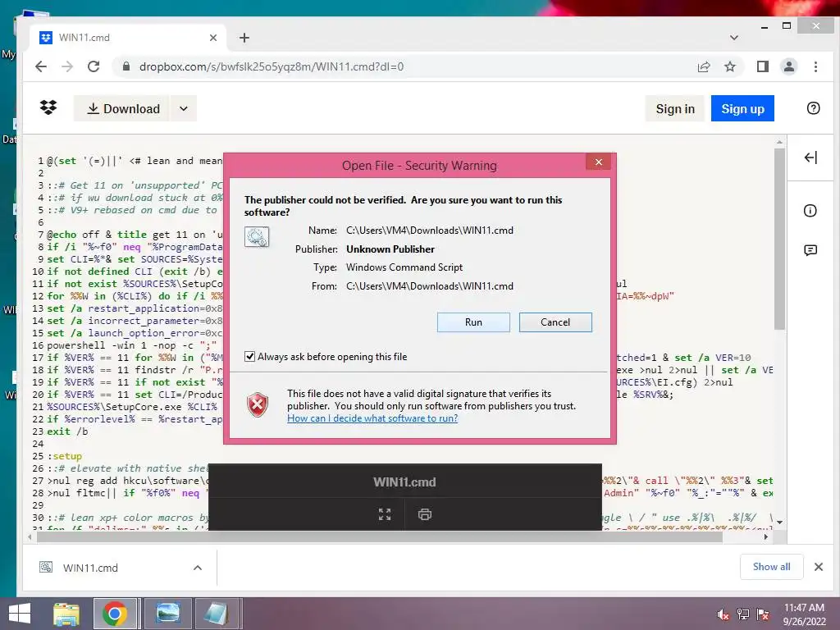Viewport: 840px width, 630px height.
Task: Open the Chrome profile avatar icon
Action: 788,66
